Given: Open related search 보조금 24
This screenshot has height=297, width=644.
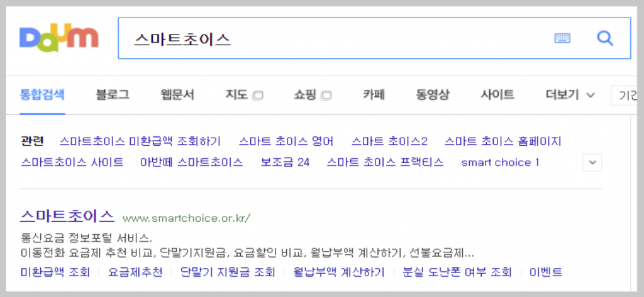Looking at the screenshot, I should (x=285, y=163).
